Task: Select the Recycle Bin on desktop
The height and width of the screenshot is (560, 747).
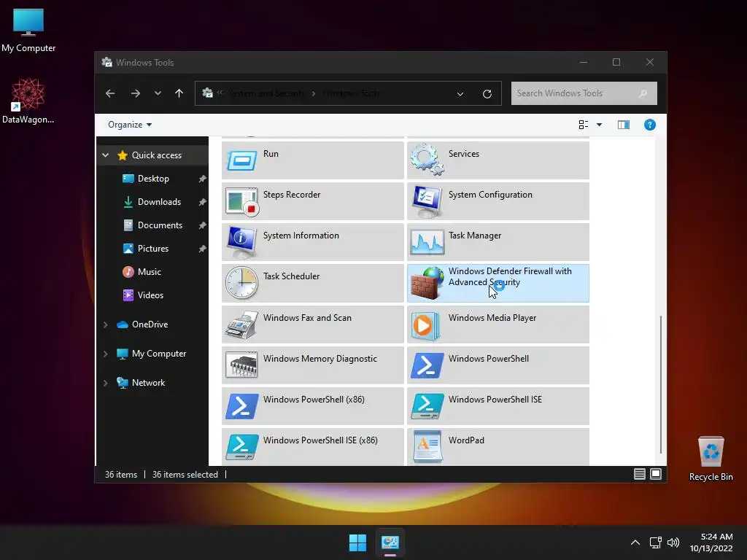Action: click(x=711, y=459)
